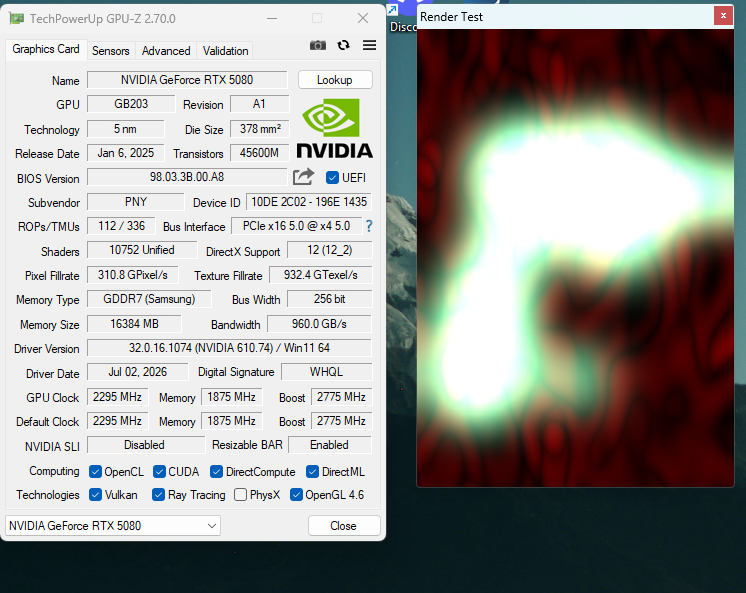Take a screenshot with the camera icon
The image size is (746, 593).
(318, 45)
